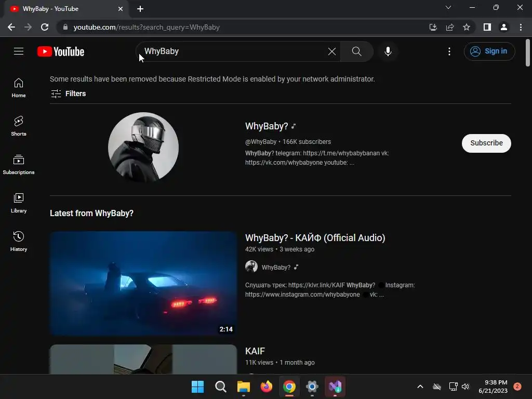Click the Sign in button
This screenshot has width=532, height=399.
[x=489, y=51]
